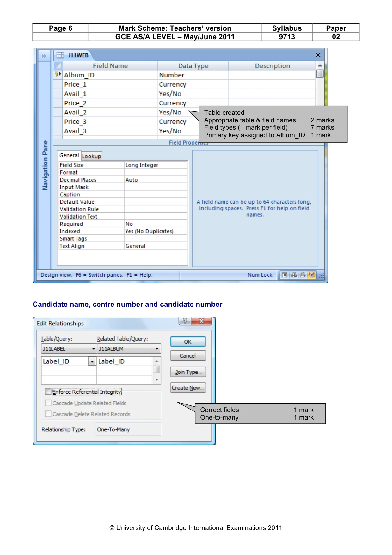Switch to the General properties tab
The height and width of the screenshot is (555, 392).
69,155
